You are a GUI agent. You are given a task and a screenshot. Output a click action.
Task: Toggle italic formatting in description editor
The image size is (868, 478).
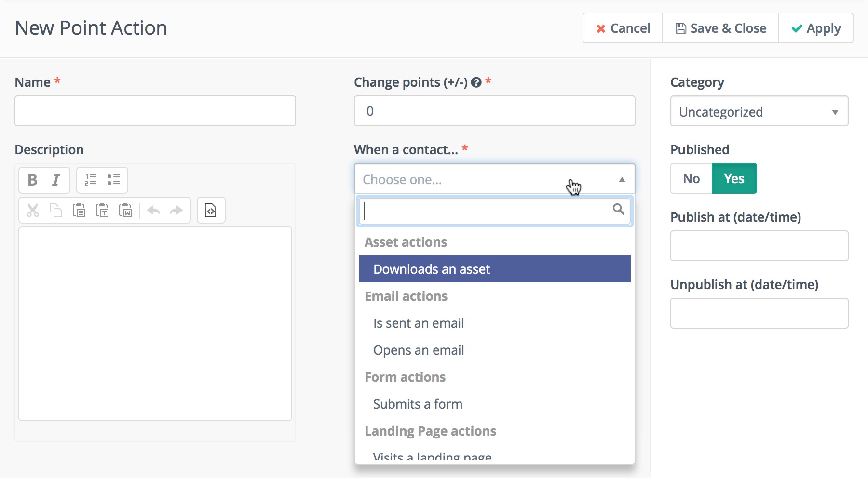56,180
